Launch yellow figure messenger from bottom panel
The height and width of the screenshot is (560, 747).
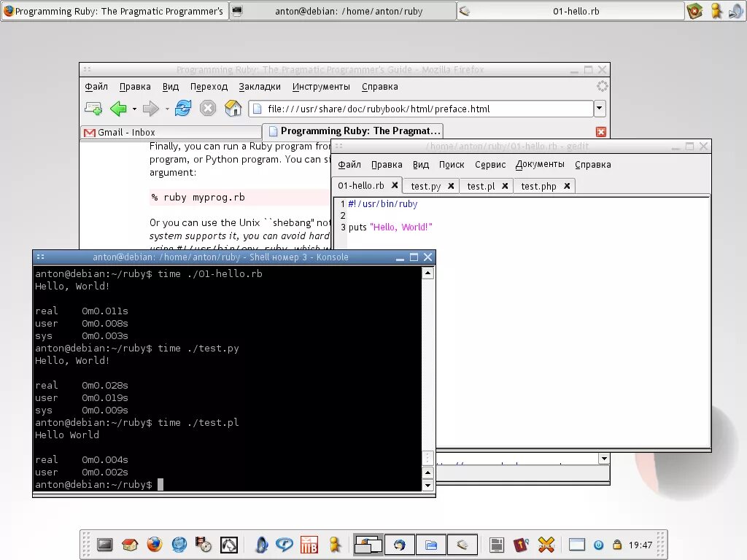point(335,544)
